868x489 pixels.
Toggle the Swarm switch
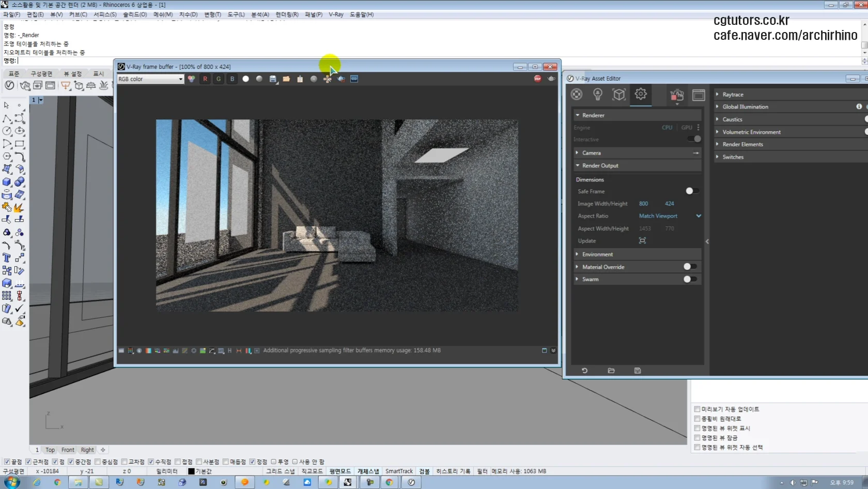(x=690, y=279)
